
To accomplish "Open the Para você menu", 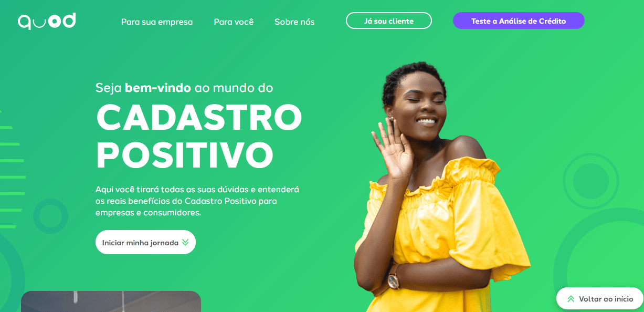I will click(x=234, y=22).
